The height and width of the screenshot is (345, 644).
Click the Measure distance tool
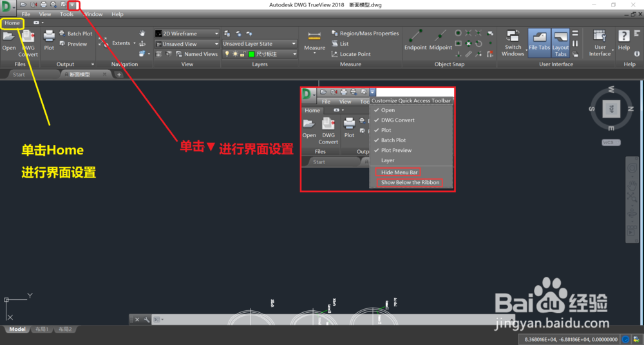click(x=315, y=42)
